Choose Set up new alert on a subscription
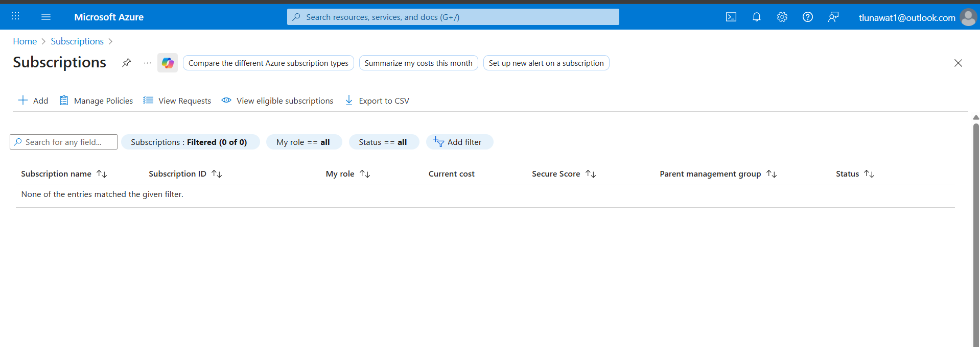 546,63
